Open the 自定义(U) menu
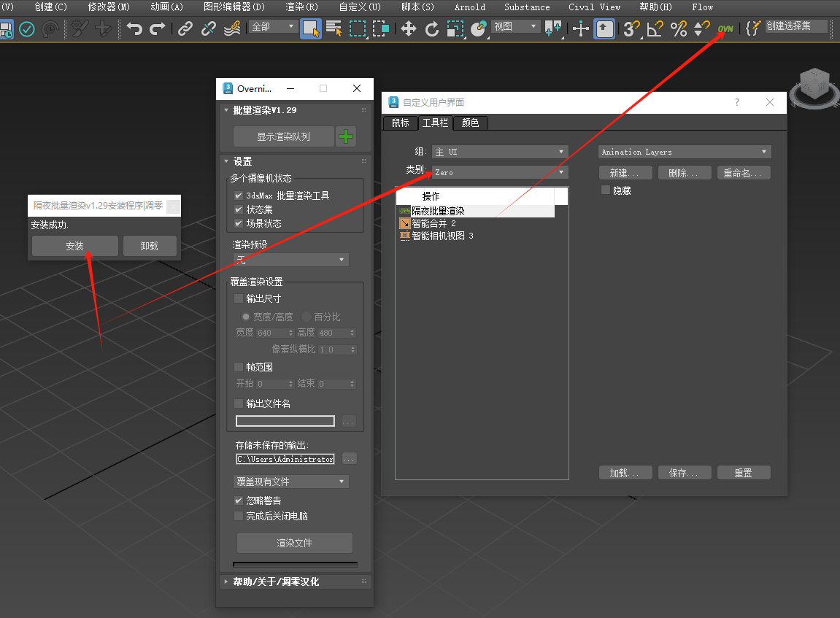840x618 pixels. pos(360,7)
